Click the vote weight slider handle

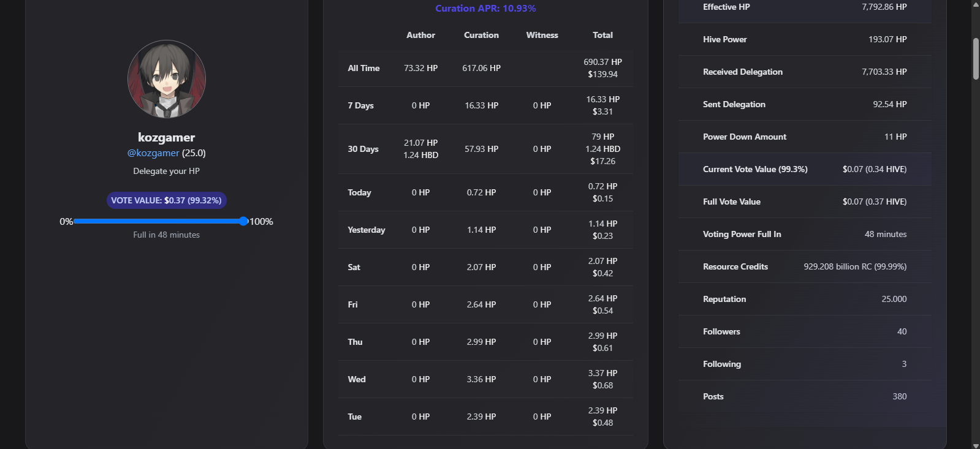tap(244, 221)
